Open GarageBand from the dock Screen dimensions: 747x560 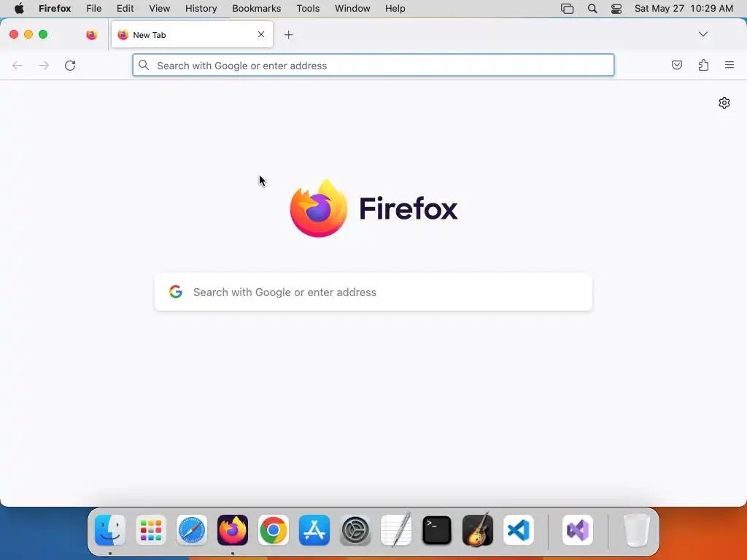tap(478, 530)
